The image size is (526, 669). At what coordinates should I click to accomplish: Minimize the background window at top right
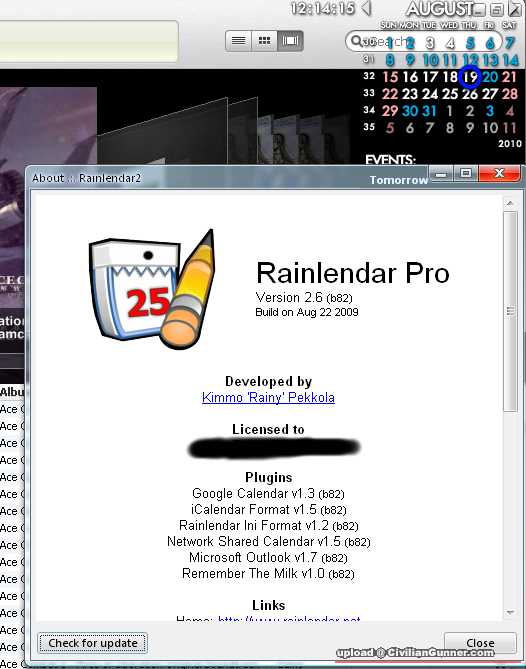click(x=480, y=9)
